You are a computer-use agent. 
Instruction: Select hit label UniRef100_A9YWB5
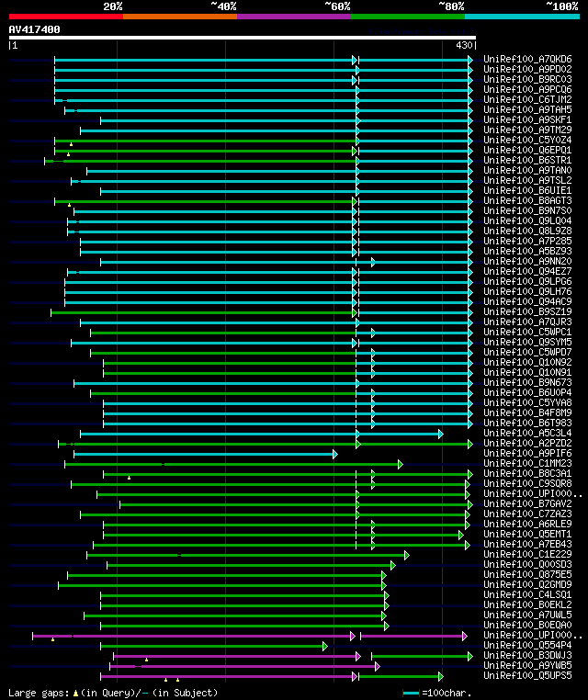point(527,665)
